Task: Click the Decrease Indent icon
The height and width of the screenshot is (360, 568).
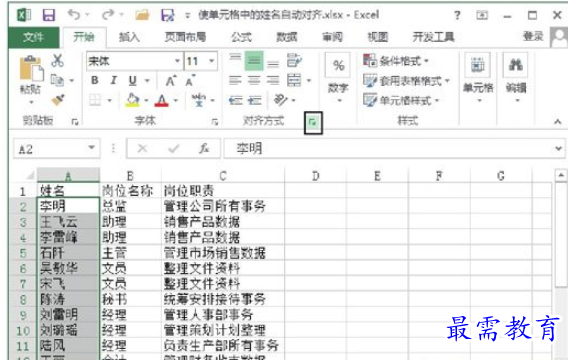Action: 235,100
